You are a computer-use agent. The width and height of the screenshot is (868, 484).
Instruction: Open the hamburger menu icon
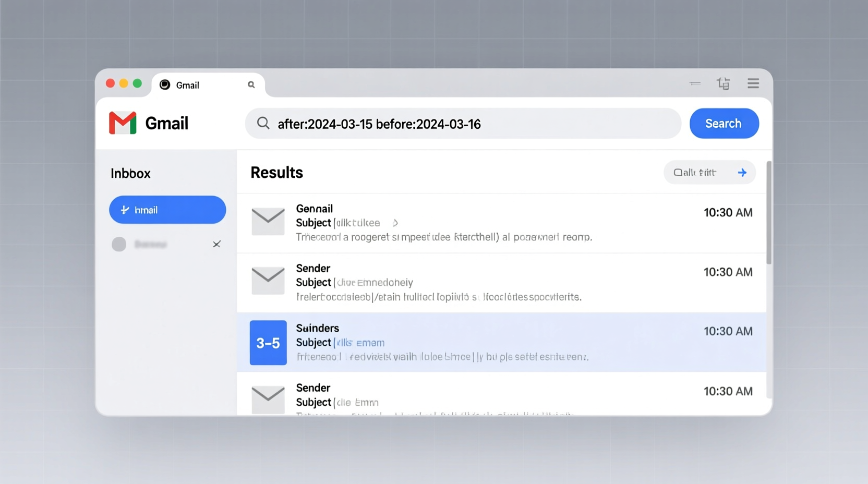[x=753, y=83]
